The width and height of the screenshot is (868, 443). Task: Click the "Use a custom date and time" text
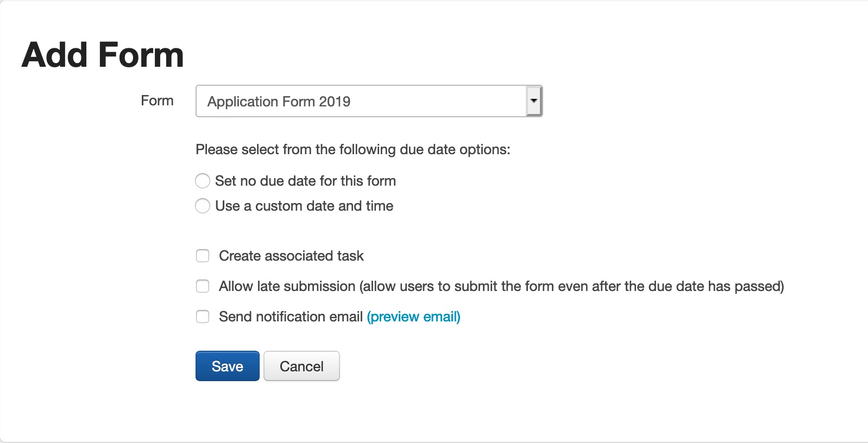(304, 206)
